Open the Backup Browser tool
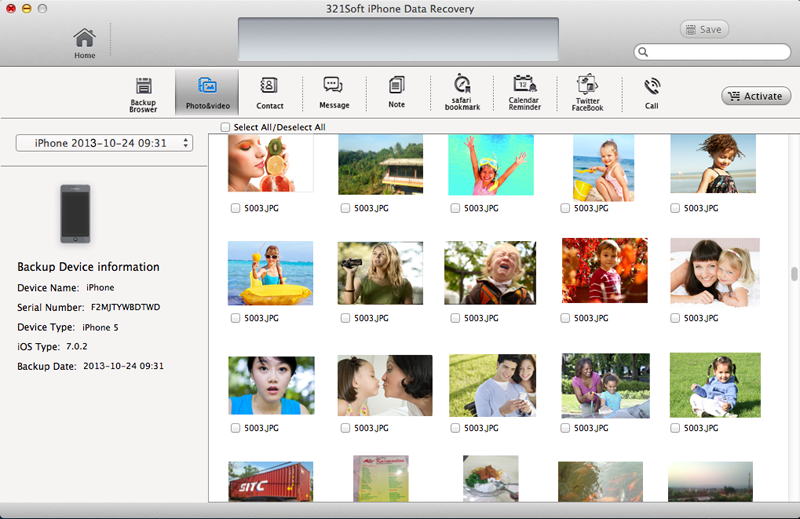The image size is (800, 519). click(x=143, y=93)
